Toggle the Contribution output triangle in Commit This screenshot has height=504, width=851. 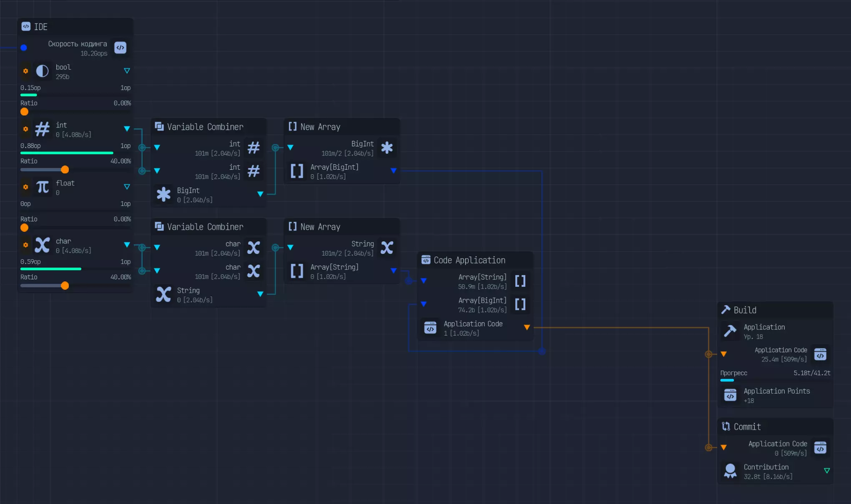click(x=827, y=471)
